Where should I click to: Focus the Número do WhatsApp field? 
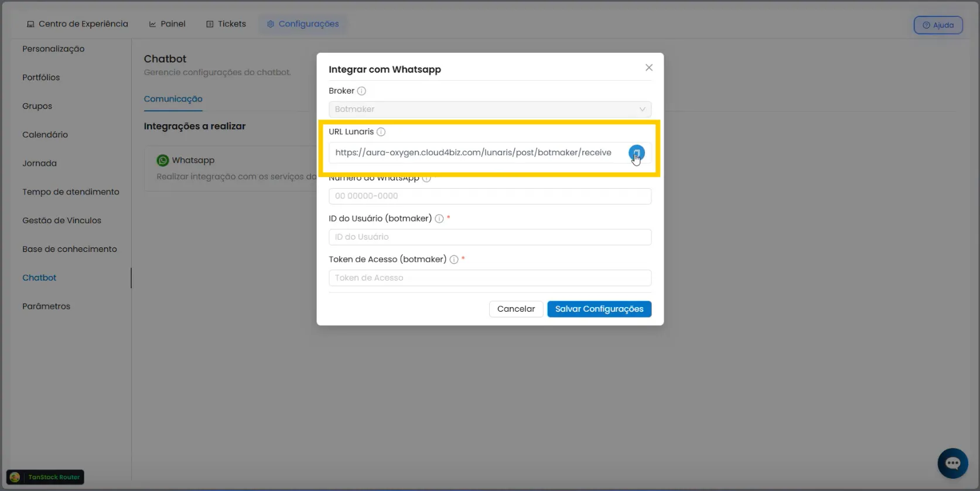click(x=490, y=196)
